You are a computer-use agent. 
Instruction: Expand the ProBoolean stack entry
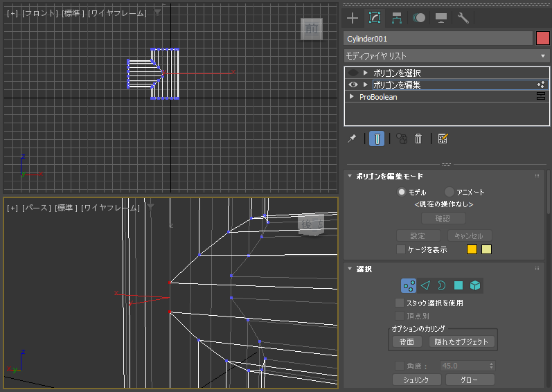351,96
